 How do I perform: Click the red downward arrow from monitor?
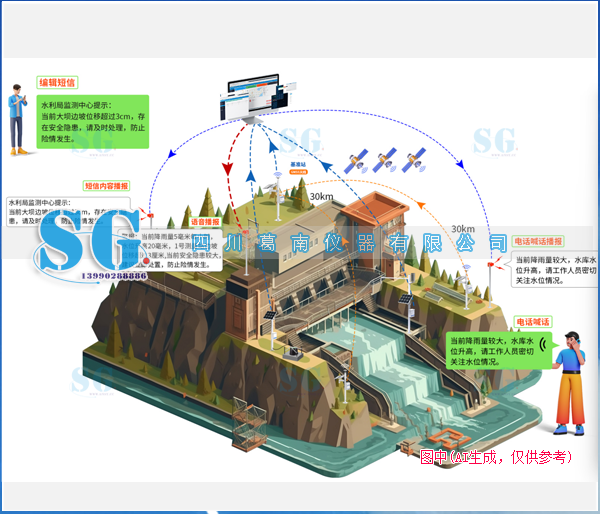(228, 169)
